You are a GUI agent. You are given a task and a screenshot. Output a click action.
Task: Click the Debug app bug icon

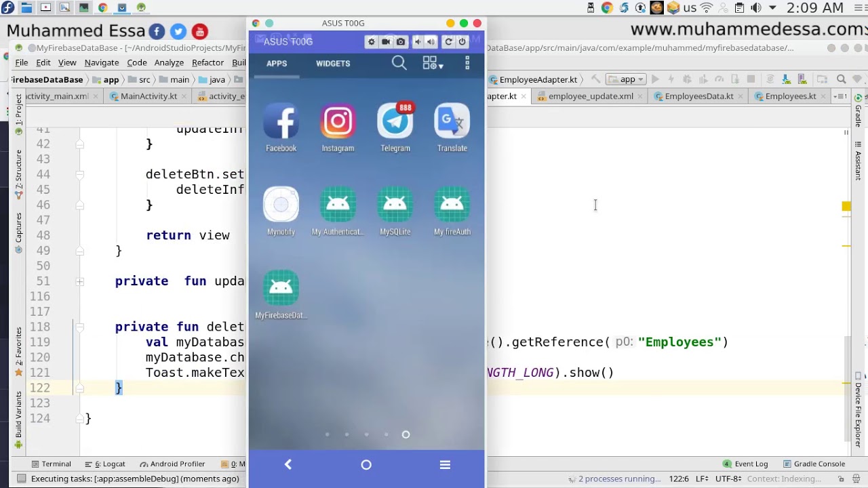[x=687, y=79]
